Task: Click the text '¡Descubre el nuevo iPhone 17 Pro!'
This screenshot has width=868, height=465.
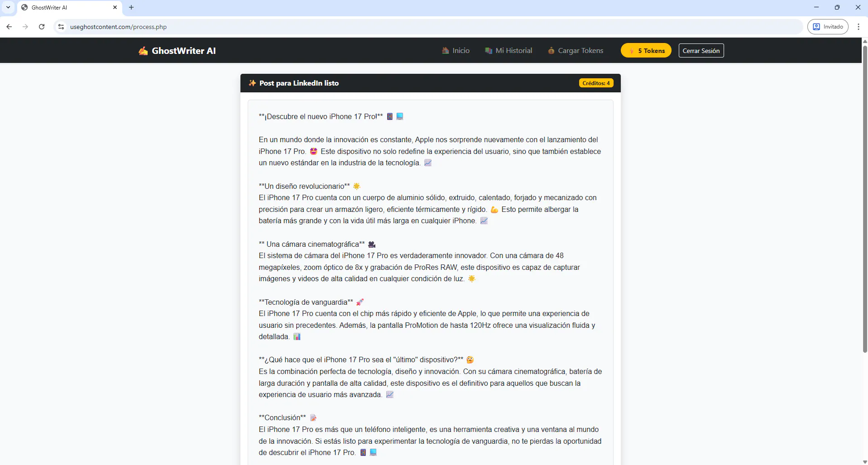Action: 321,117
